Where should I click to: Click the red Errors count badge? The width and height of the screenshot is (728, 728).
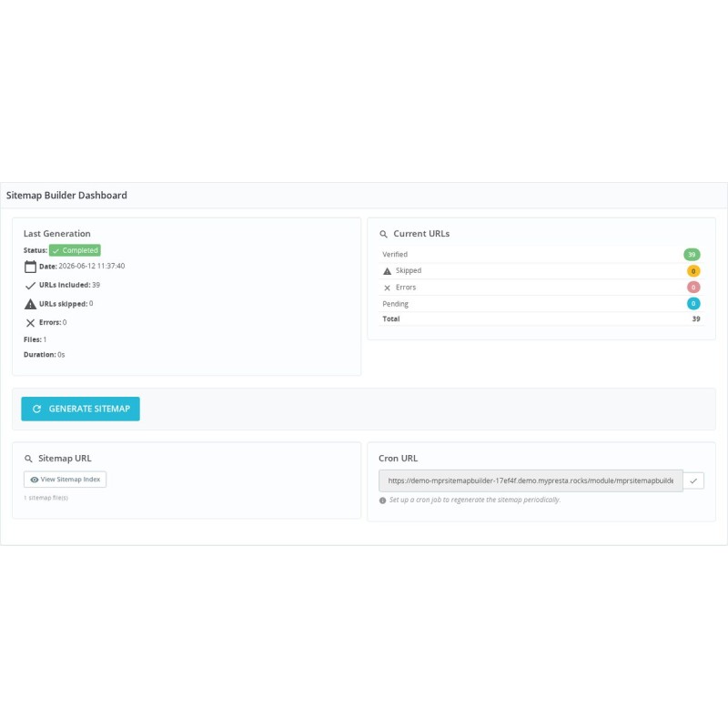tap(693, 288)
